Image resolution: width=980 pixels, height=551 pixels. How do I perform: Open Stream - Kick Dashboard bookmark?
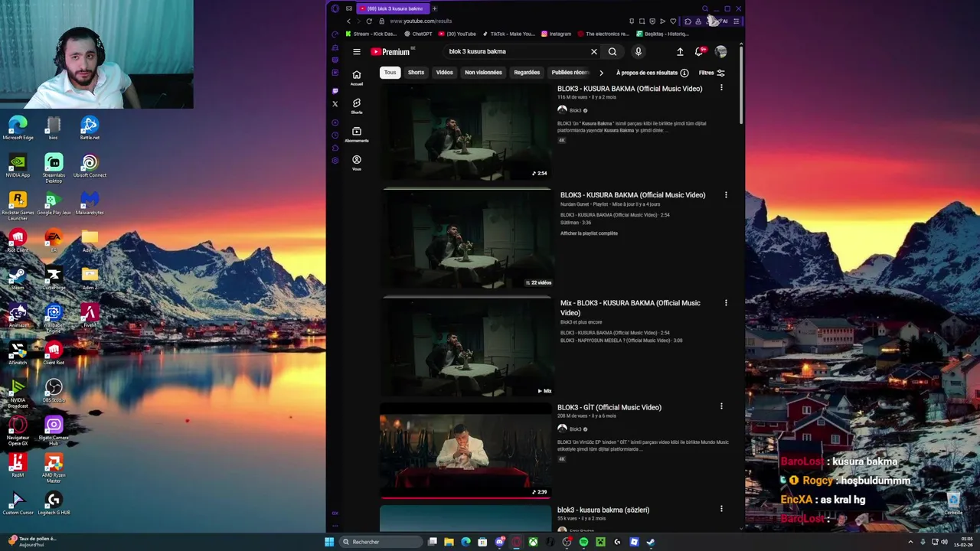click(x=371, y=34)
